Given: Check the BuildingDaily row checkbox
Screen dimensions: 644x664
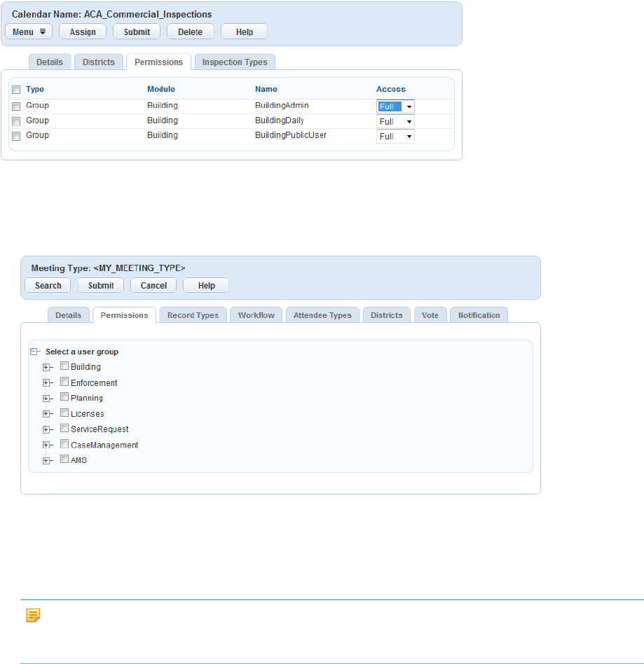Looking at the screenshot, I should pos(16,122).
